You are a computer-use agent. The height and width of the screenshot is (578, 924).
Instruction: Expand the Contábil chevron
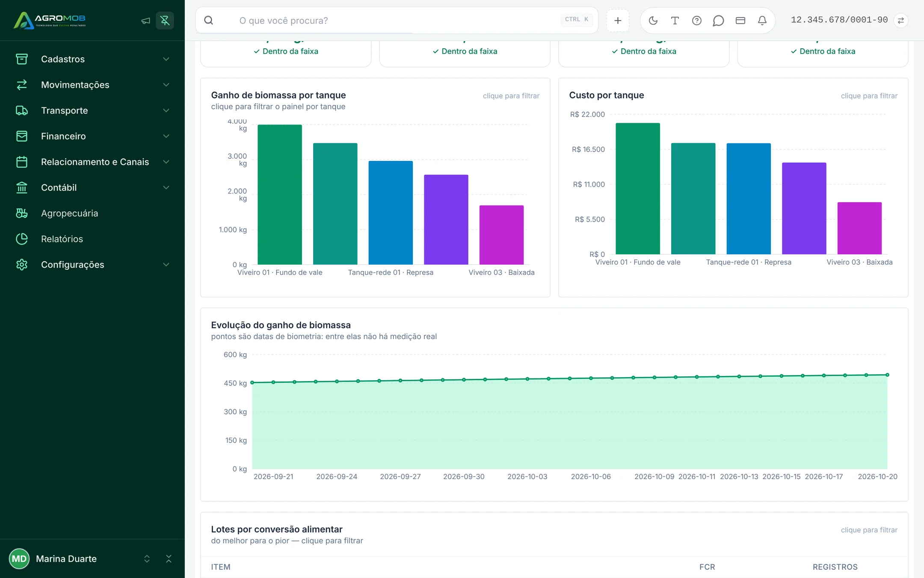point(166,188)
